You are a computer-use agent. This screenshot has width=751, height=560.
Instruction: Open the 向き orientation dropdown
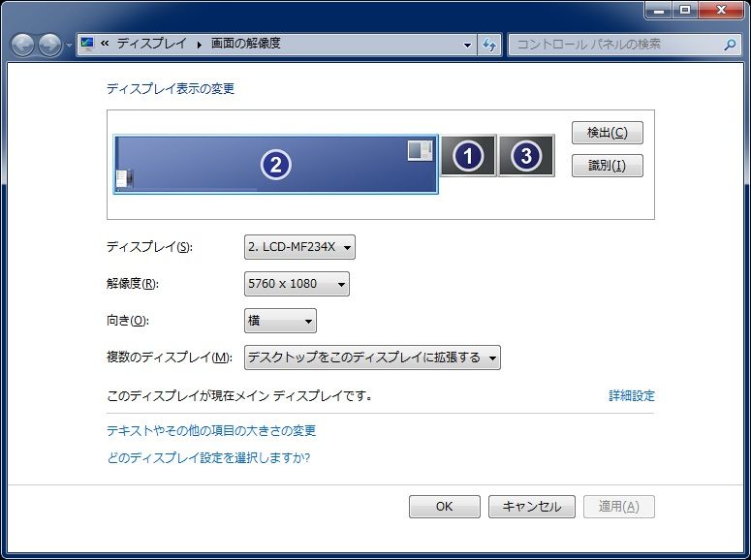click(280, 321)
